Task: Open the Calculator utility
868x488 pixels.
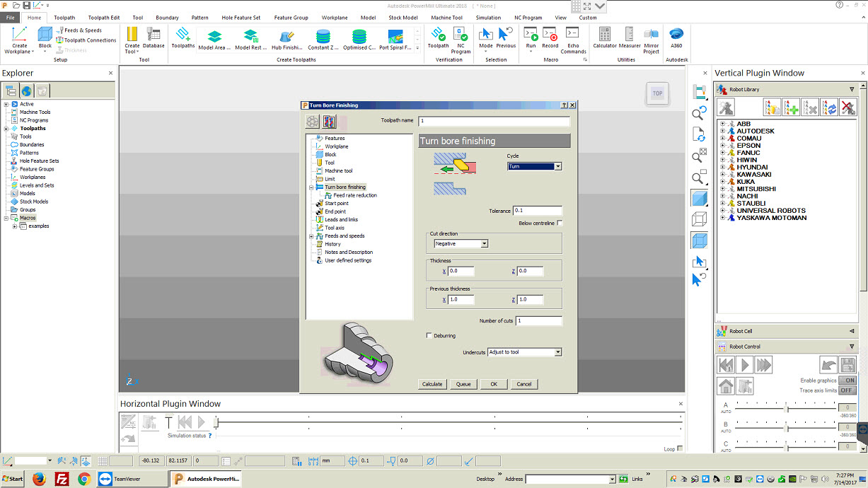Action: point(605,38)
